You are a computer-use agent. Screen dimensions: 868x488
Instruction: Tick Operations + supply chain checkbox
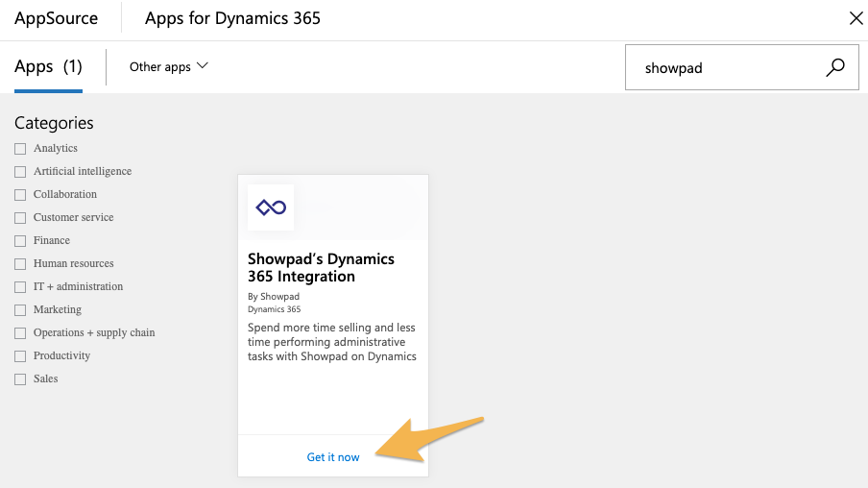pos(20,333)
